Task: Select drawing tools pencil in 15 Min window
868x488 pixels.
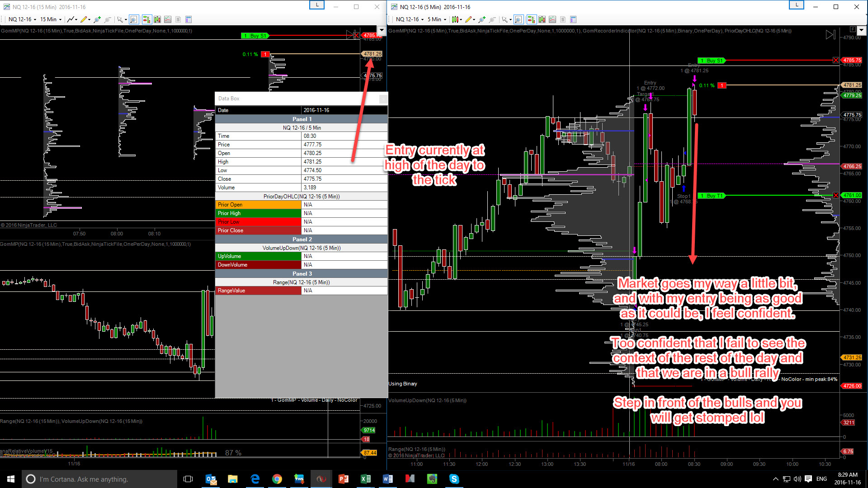Action: 84,19
